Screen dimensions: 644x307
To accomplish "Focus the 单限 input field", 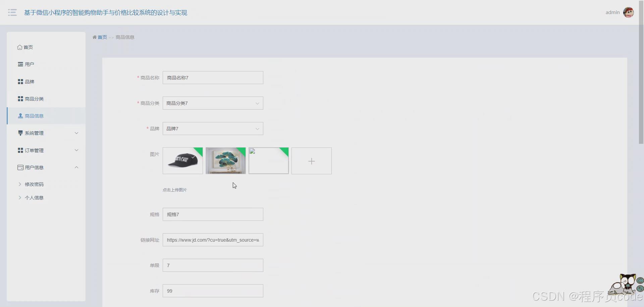I will [213, 265].
